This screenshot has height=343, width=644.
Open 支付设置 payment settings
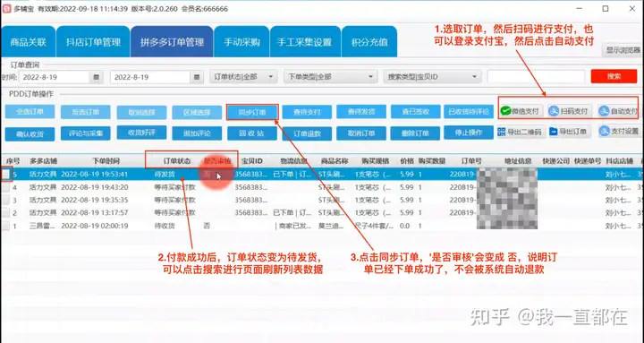pos(619,132)
